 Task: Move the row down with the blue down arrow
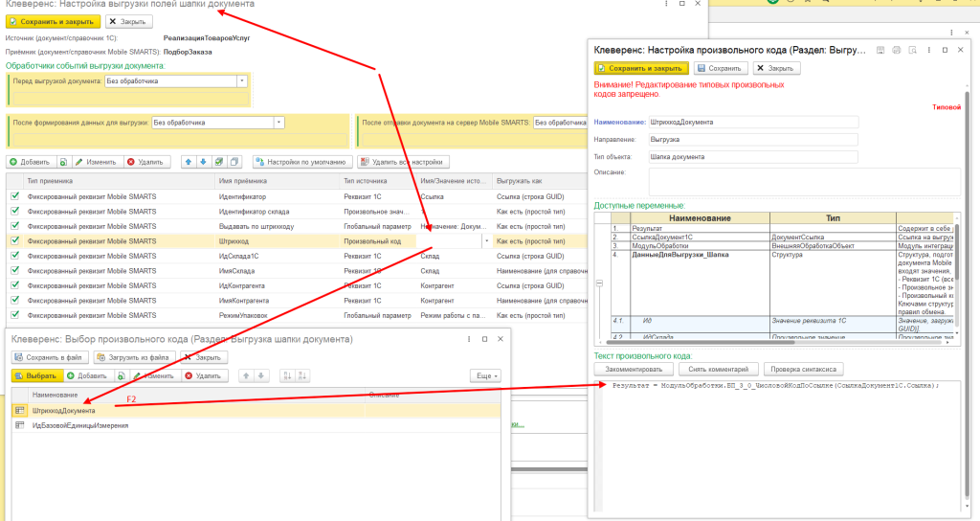(203, 162)
